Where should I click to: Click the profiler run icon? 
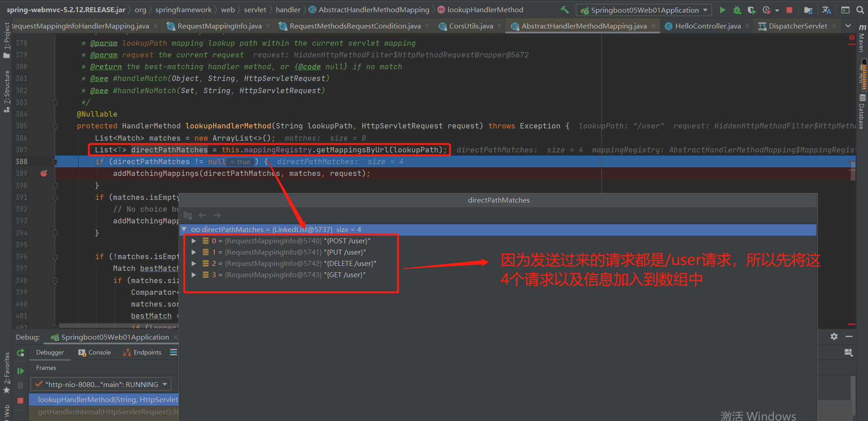tap(766, 10)
